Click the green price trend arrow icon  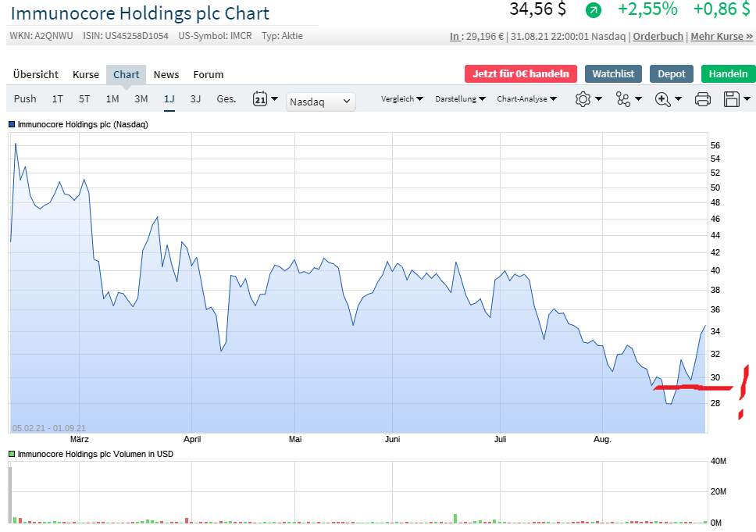point(594,10)
